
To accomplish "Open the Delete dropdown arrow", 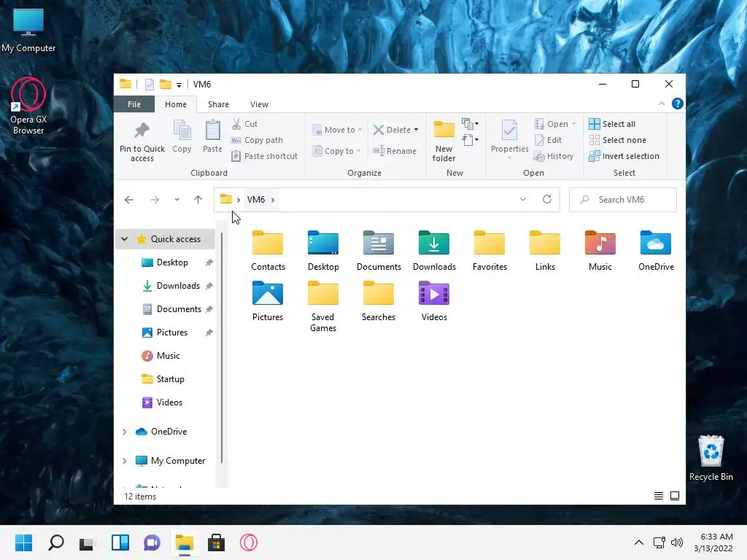I will 416,130.
